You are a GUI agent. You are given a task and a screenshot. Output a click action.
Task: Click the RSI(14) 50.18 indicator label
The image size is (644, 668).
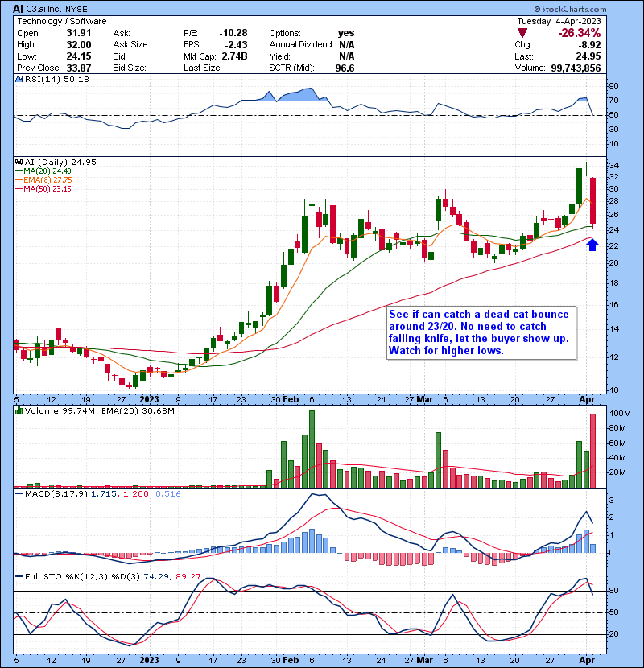tap(56, 79)
